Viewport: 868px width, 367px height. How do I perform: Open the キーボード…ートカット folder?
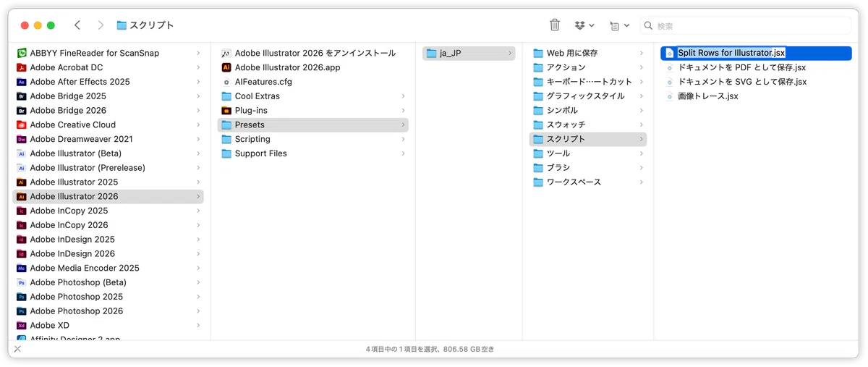pos(588,82)
